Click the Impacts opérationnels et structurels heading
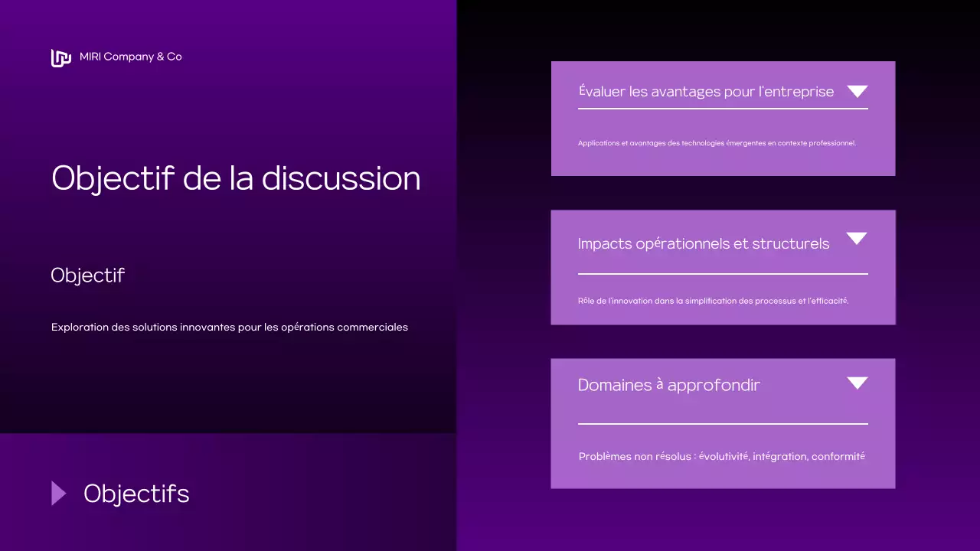980x551 pixels. click(704, 243)
